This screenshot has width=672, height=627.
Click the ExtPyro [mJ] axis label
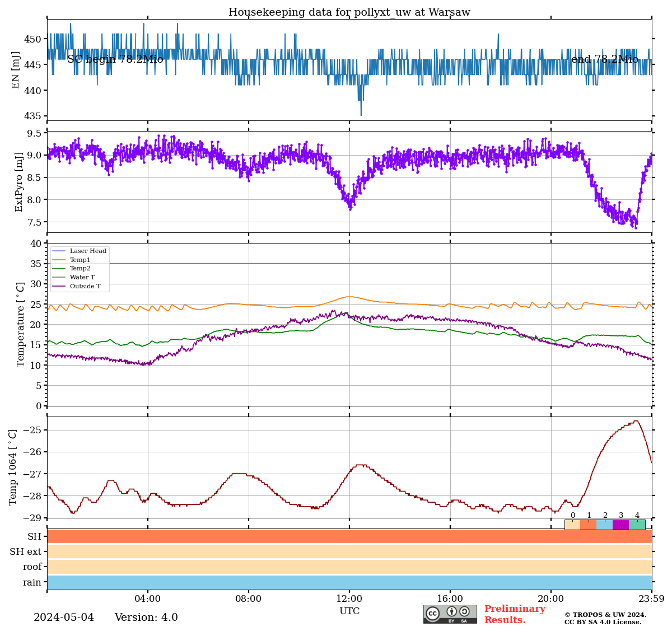click(19, 182)
